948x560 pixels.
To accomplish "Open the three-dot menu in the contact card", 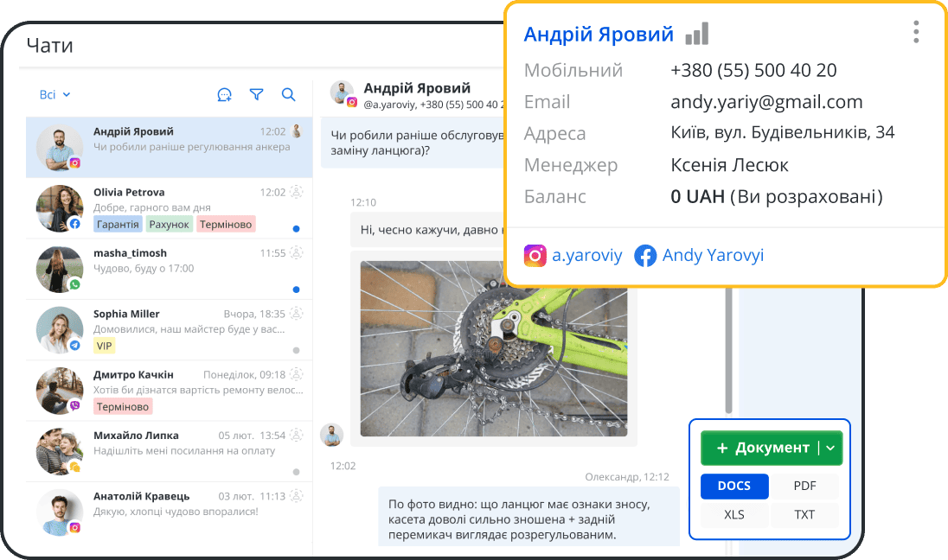I will pos(916,31).
